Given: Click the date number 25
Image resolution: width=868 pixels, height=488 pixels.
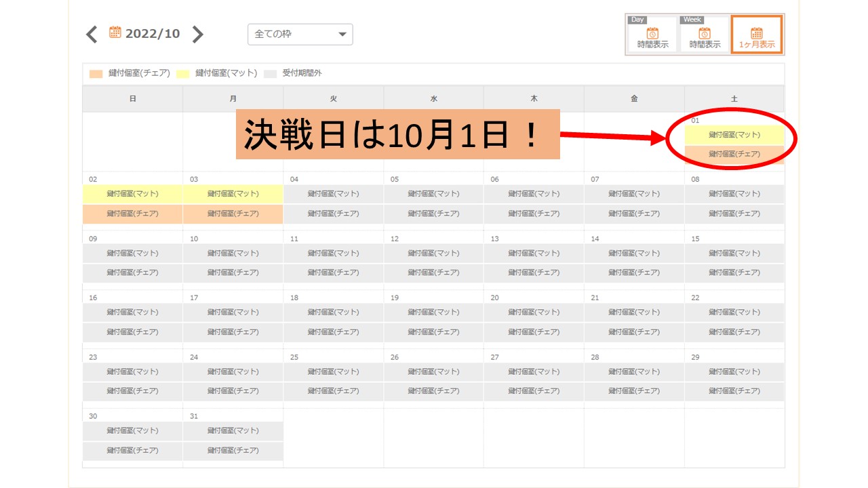Looking at the screenshot, I should pyautogui.click(x=294, y=357).
